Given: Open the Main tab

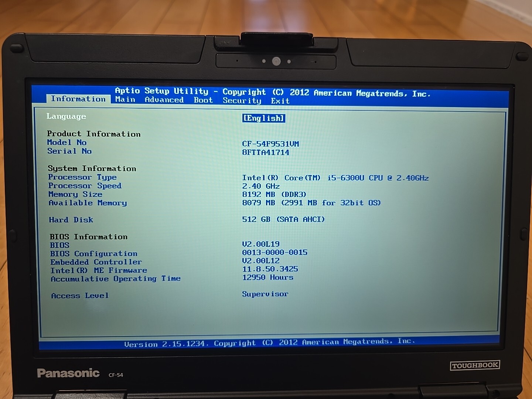Looking at the screenshot, I should [125, 99].
